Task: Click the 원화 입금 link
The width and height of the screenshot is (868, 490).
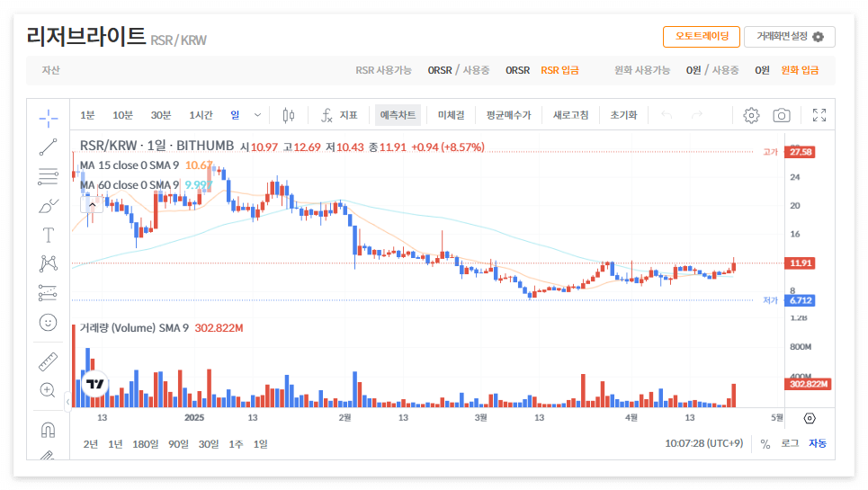Action: click(x=800, y=70)
